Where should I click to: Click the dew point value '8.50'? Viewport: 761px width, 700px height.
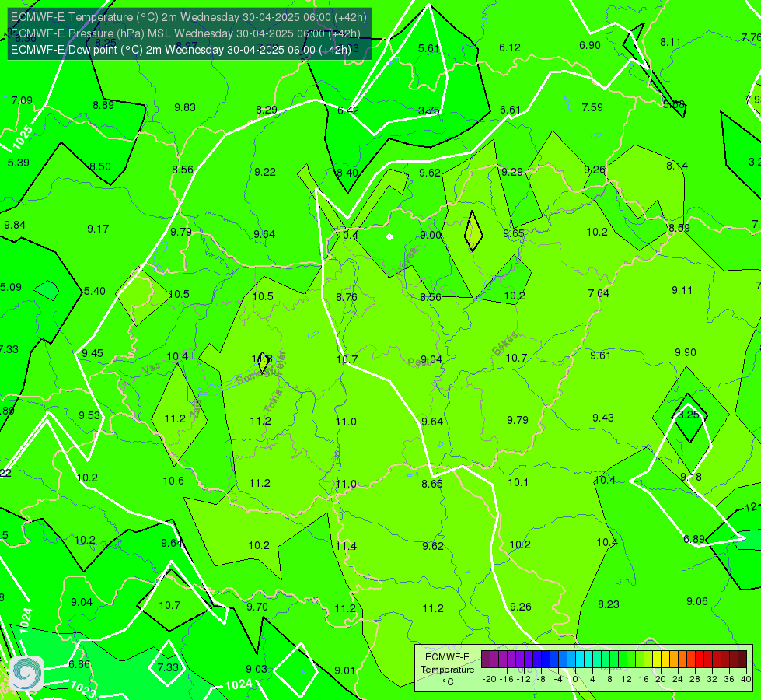pos(100,167)
